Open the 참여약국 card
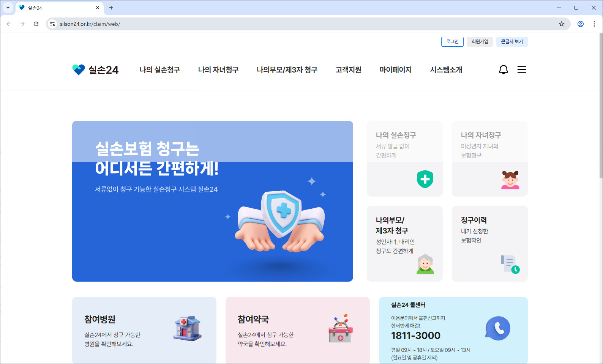This screenshot has height=364, width=603. tap(298, 330)
